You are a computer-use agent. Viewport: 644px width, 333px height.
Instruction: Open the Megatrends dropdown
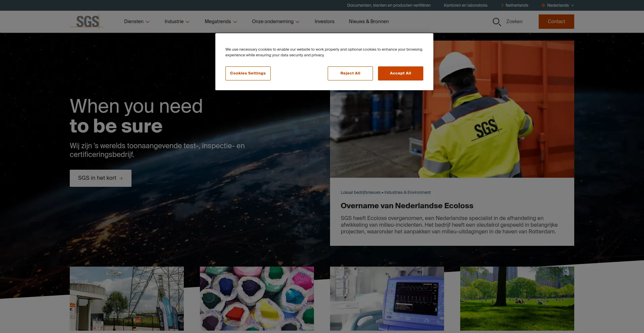click(221, 21)
